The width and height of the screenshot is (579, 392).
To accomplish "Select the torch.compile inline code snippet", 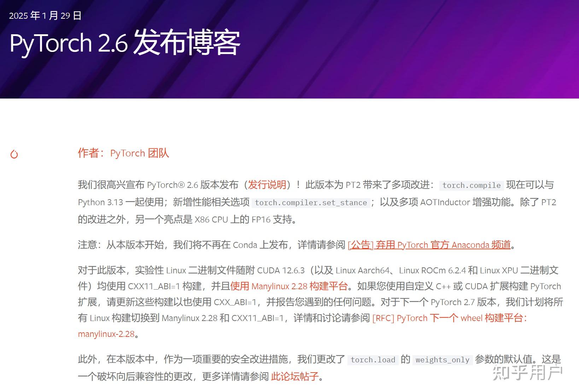I will (x=472, y=185).
